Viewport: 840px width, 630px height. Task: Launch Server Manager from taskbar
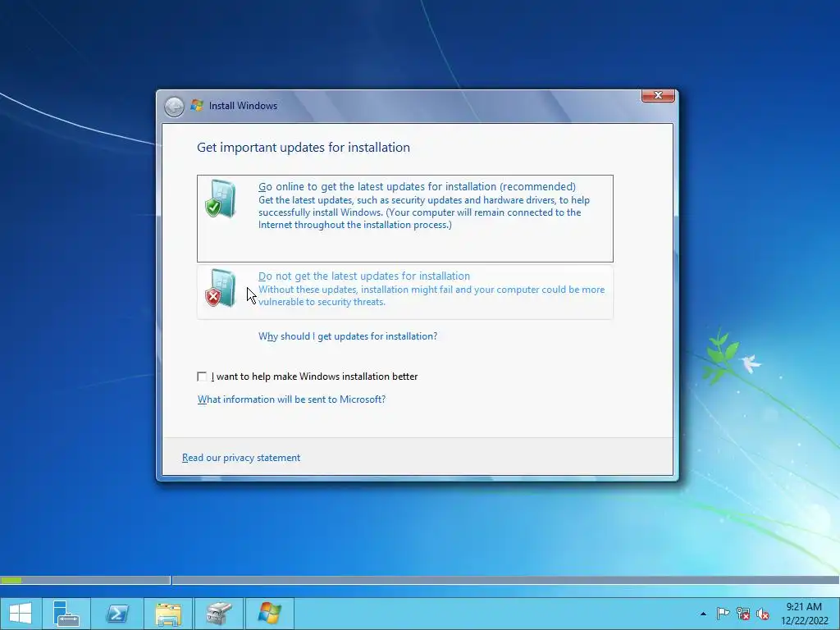[66, 614]
